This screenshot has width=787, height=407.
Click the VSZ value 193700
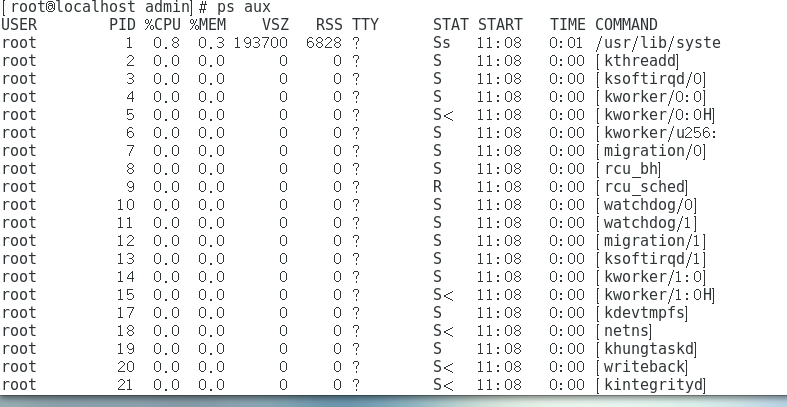pyautogui.click(x=260, y=43)
